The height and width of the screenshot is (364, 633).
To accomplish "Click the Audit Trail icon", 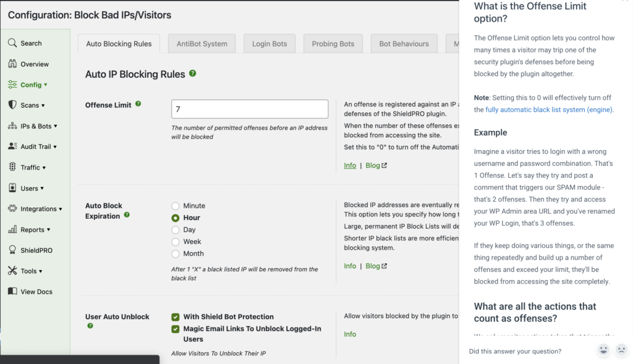I will pos(12,146).
